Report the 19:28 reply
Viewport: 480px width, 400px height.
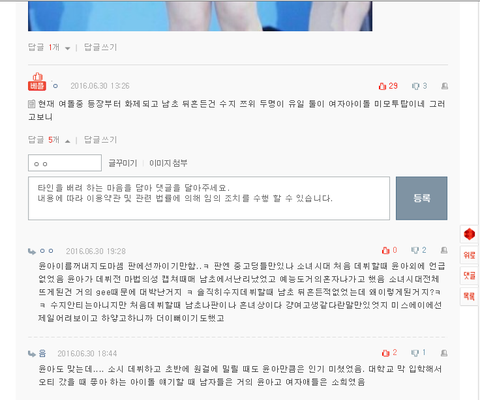444,250
